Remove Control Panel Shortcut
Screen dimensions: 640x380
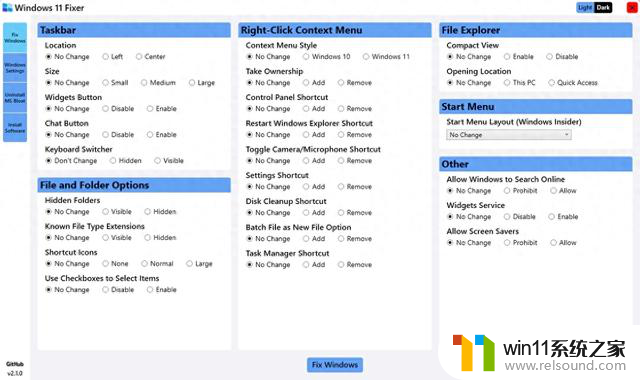tap(355, 109)
